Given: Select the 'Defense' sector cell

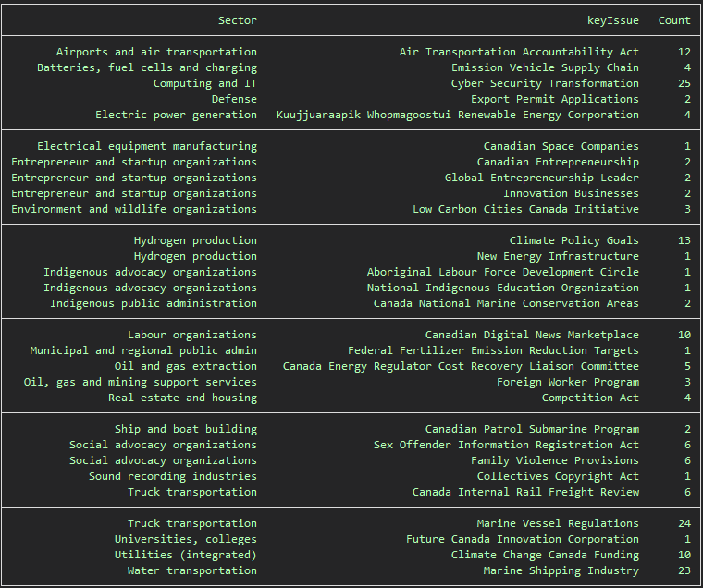Looking at the screenshot, I should click(234, 99).
